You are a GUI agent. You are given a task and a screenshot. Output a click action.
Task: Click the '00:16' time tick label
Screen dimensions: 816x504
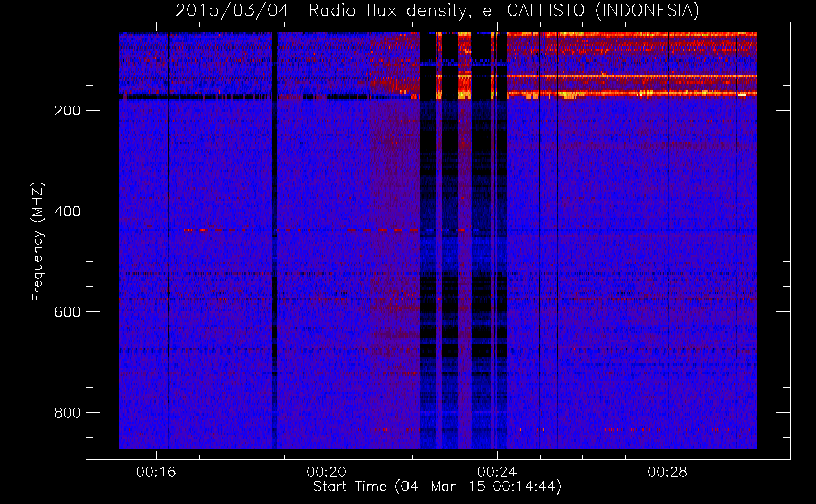tap(156, 472)
